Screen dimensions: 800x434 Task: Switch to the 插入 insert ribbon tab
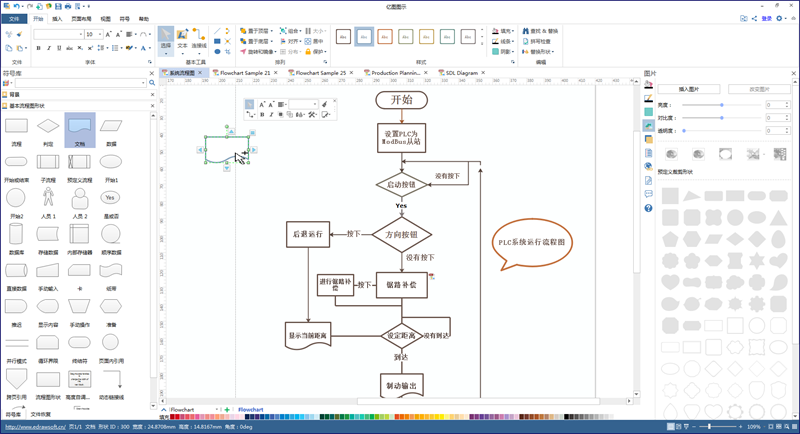(57, 19)
